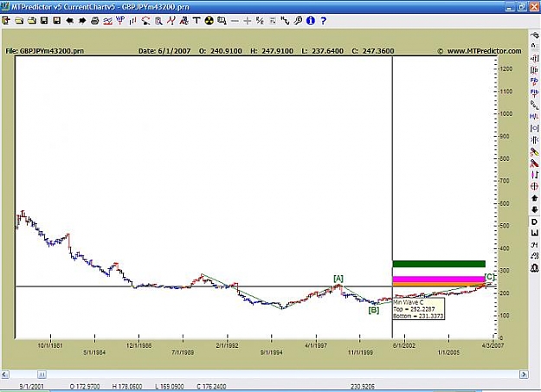
Task: Click the minus zoom-out toolbar icon
Action: (x=235, y=21)
